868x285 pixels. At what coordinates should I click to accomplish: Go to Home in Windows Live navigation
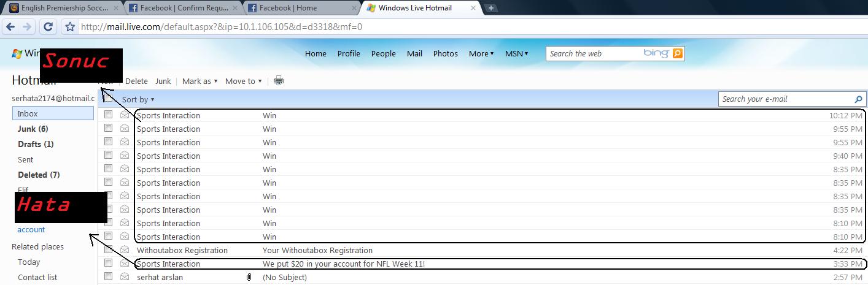(x=316, y=53)
